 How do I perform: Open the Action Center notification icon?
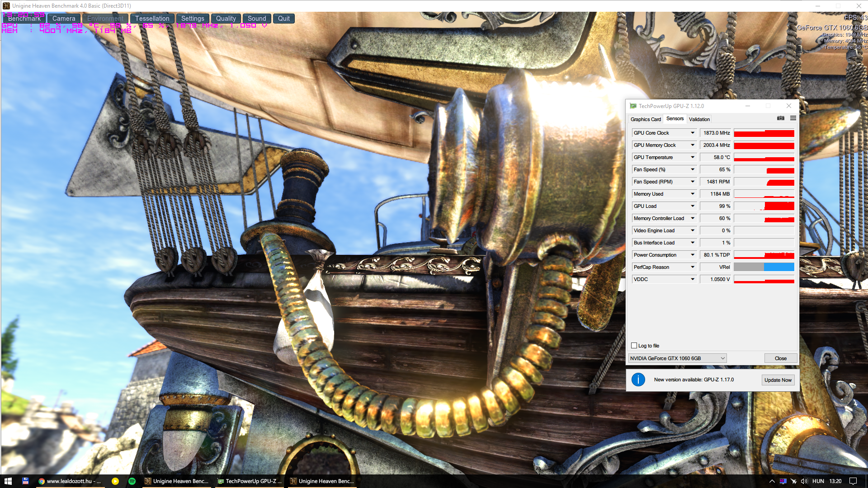pos(853,481)
